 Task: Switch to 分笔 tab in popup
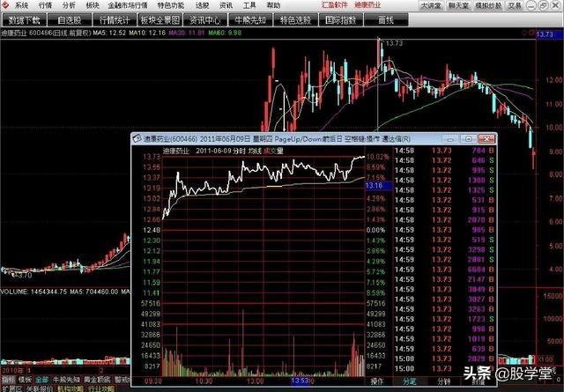410,382
